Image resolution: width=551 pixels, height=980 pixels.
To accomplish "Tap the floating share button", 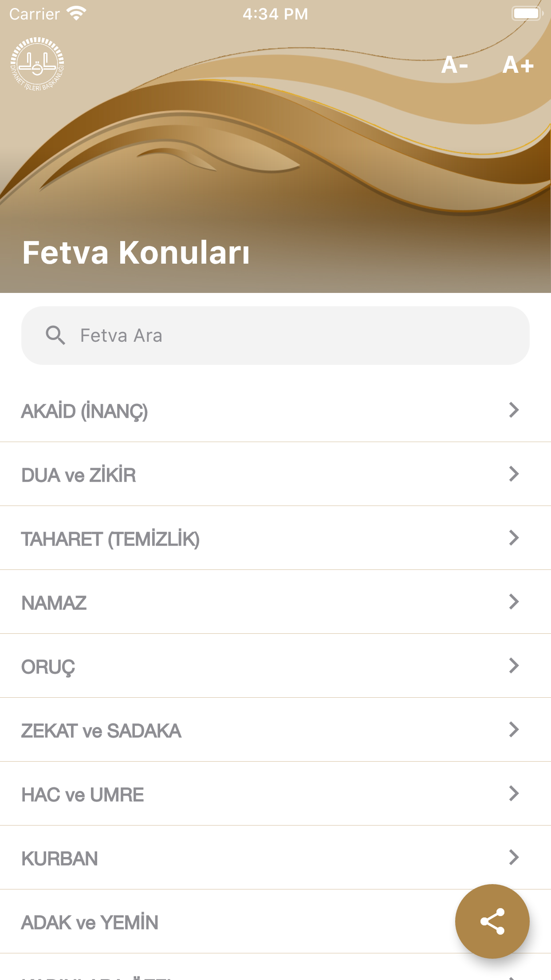I will (492, 921).
